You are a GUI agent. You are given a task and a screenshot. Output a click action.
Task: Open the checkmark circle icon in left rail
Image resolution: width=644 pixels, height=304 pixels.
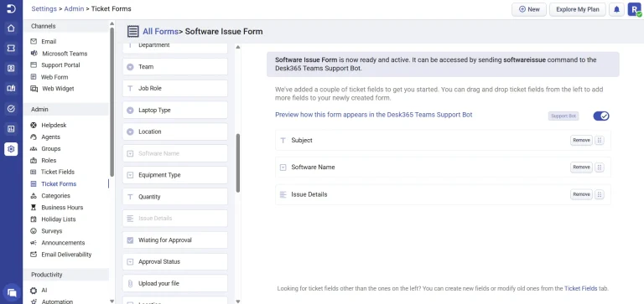pyautogui.click(x=11, y=109)
